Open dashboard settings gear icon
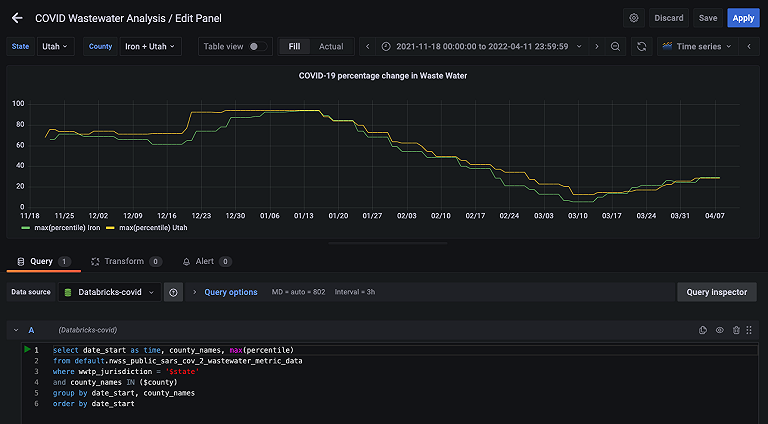The image size is (768, 424). point(633,18)
